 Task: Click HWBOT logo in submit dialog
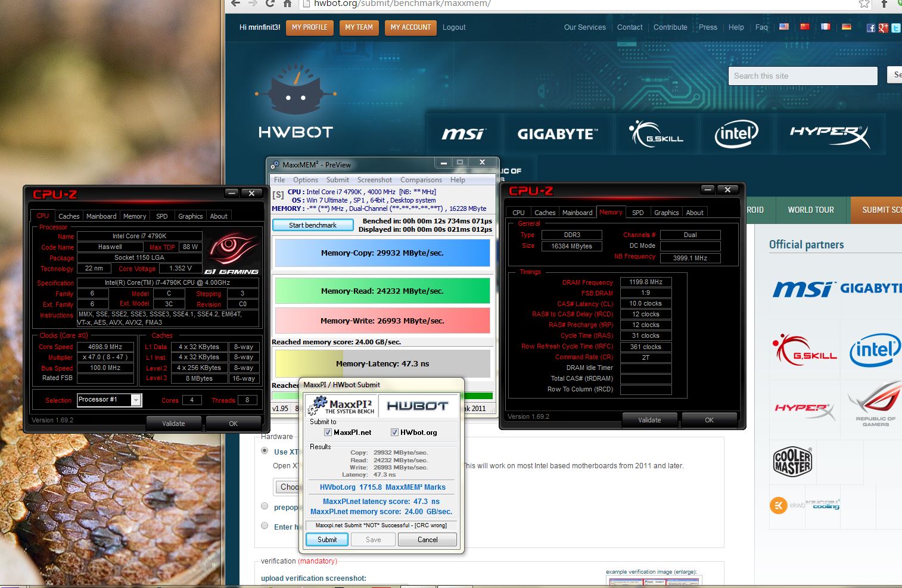(418, 406)
